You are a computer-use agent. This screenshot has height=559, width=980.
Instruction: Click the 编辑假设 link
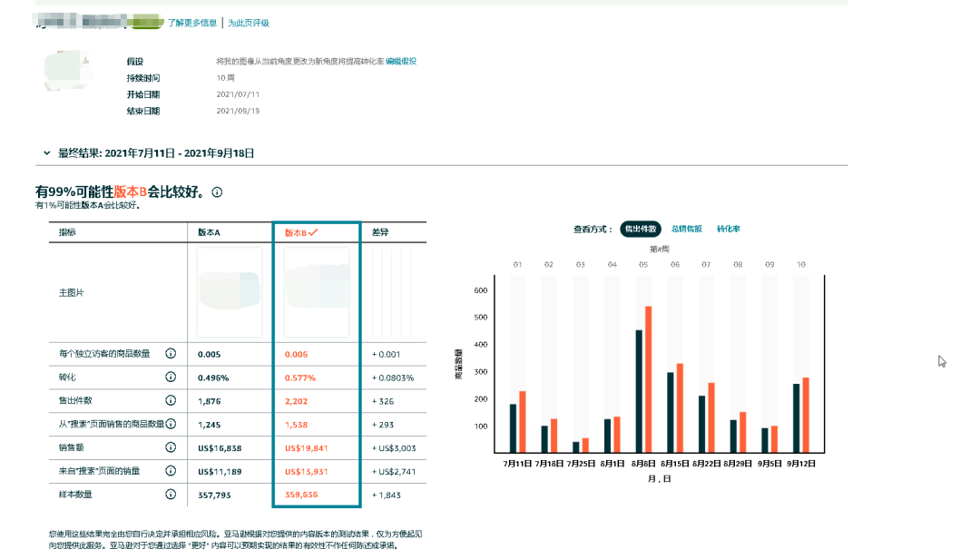pyautogui.click(x=401, y=61)
